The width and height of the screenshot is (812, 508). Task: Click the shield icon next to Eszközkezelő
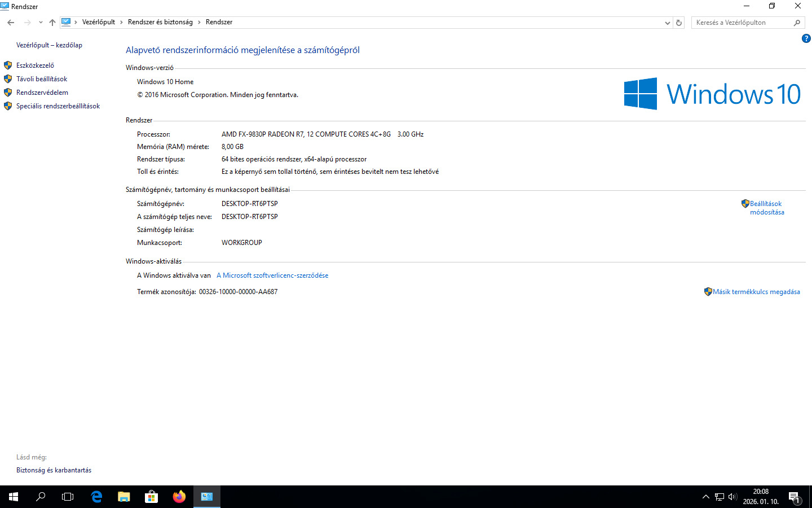(x=8, y=65)
